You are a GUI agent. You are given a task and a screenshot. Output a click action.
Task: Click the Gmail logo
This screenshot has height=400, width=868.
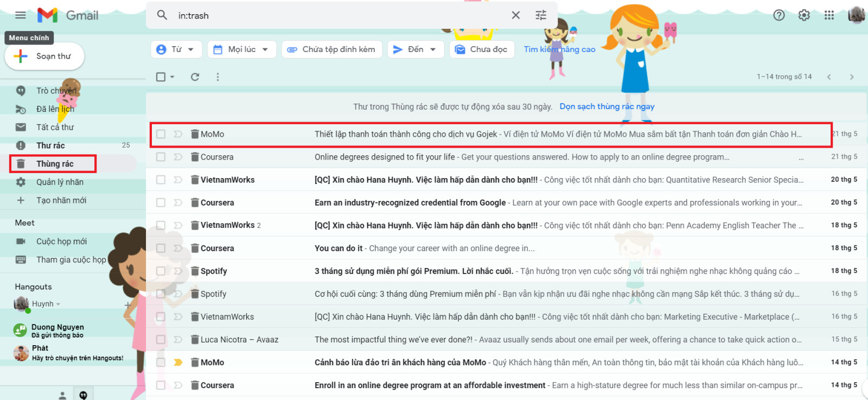pyautogui.click(x=68, y=15)
